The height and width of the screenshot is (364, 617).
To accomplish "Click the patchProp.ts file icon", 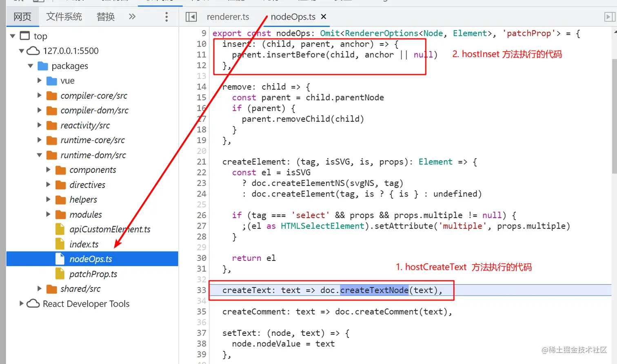I will click(x=60, y=274).
